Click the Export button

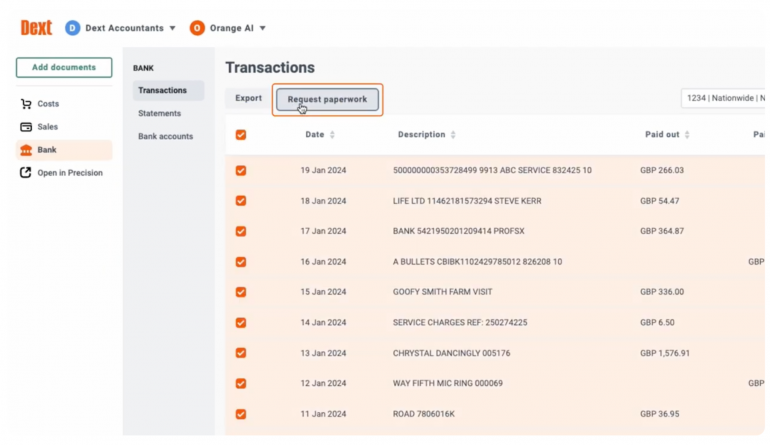[x=248, y=98]
